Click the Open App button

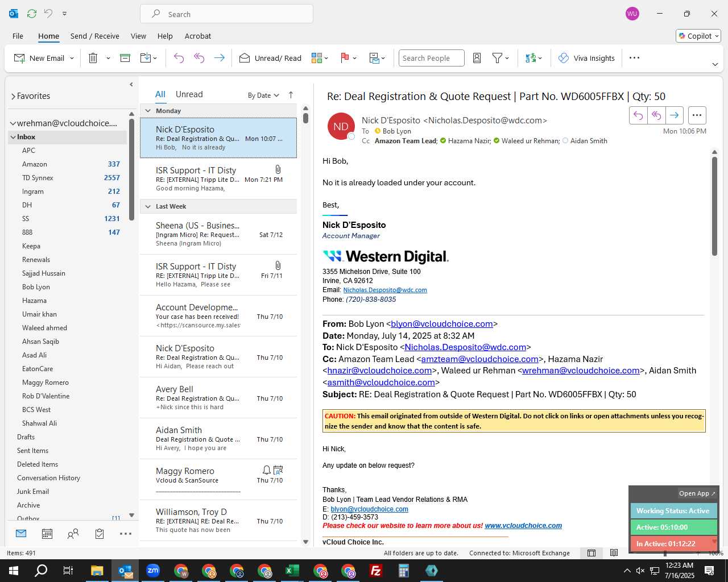697,493
